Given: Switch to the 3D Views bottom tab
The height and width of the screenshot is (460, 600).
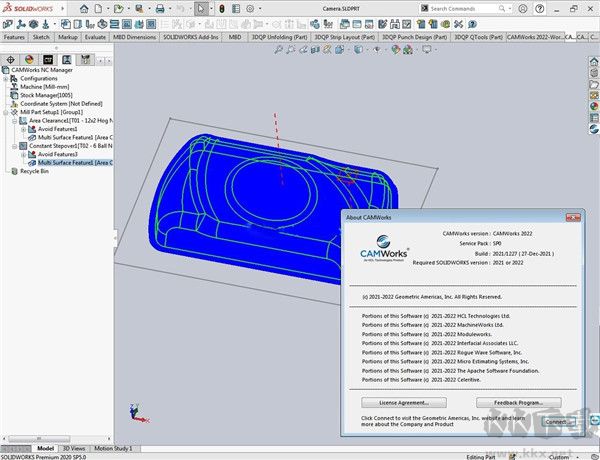Looking at the screenshot, I should (74, 448).
